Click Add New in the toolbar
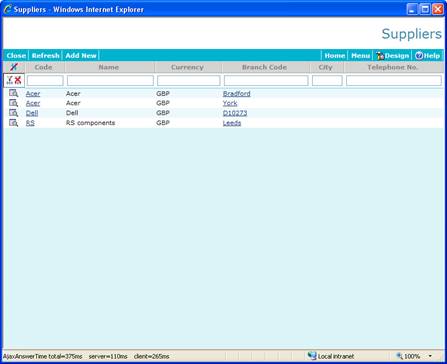Viewport: 447px width, 364px height. pos(81,56)
